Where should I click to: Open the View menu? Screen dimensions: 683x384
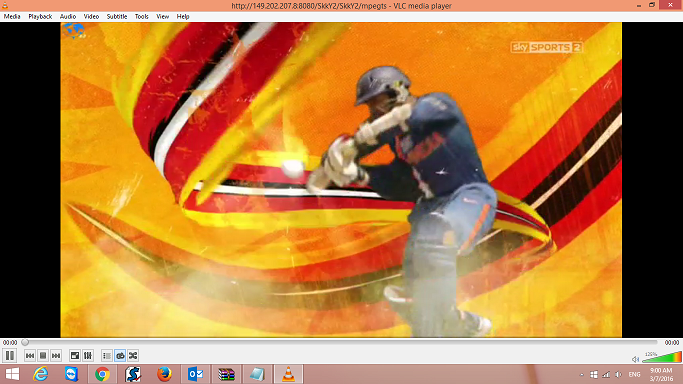coord(162,17)
